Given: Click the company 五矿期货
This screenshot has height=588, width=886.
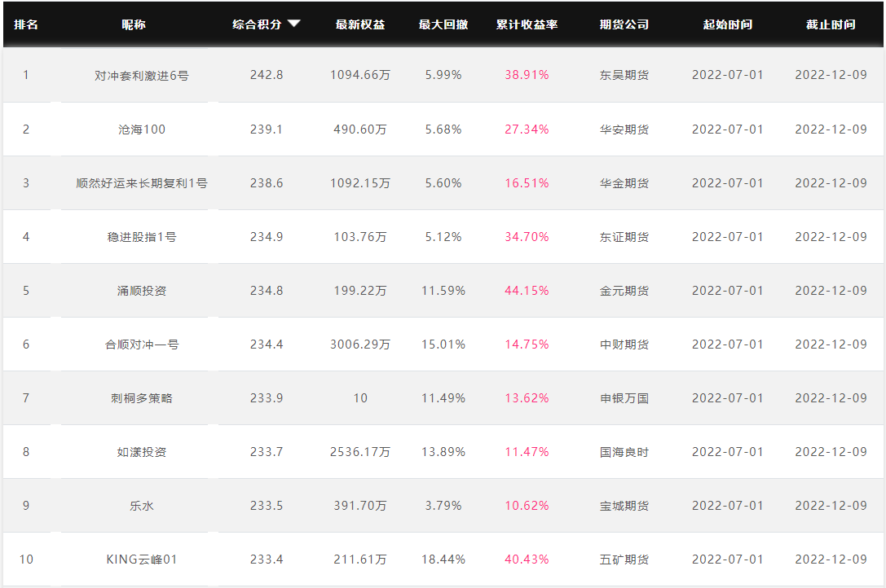Looking at the screenshot, I should pos(624,559).
